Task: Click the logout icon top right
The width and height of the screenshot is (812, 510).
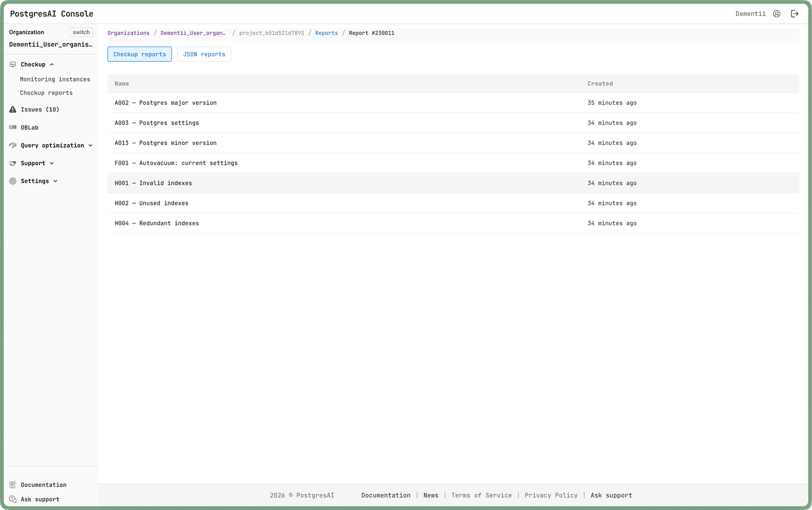Action: tap(794, 14)
